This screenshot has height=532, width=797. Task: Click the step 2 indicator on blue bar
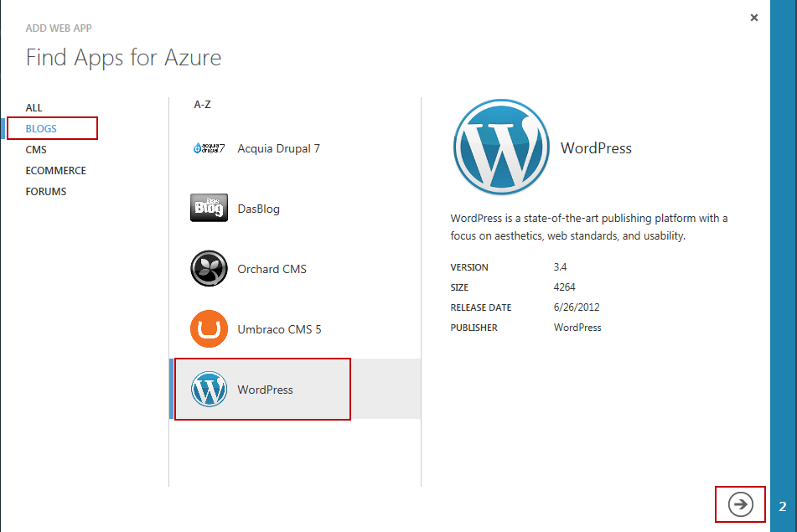click(x=783, y=506)
